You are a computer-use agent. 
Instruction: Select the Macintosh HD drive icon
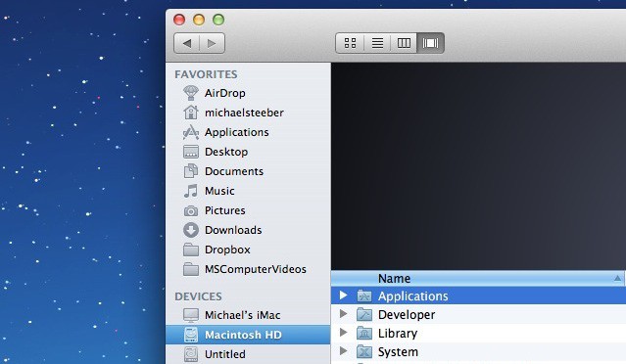pyautogui.click(x=191, y=335)
